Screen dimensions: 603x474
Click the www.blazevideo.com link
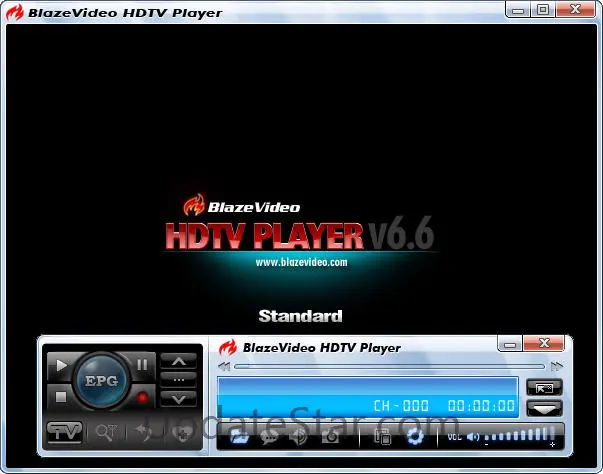[301, 263]
